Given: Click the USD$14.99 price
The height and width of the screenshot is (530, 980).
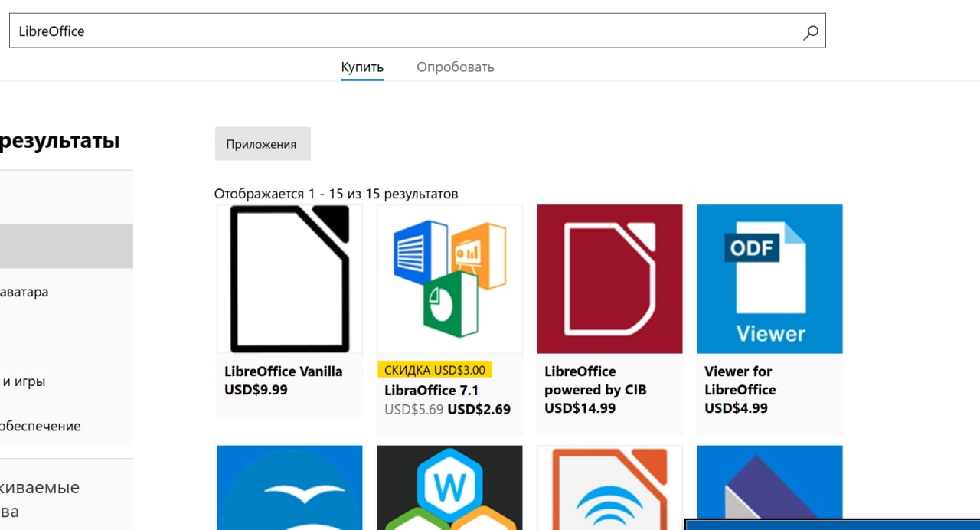Looking at the screenshot, I should (x=580, y=408).
